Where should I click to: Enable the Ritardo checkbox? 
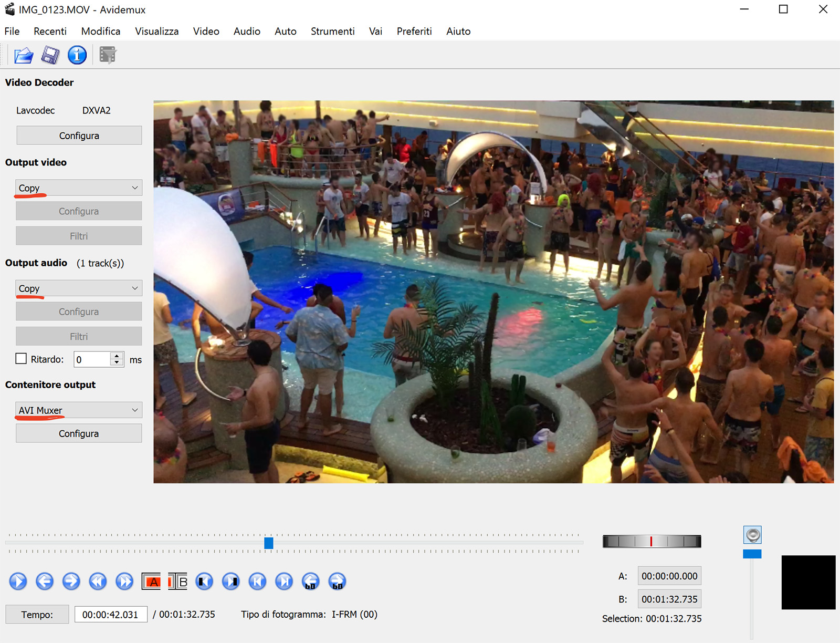tap(21, 359)
